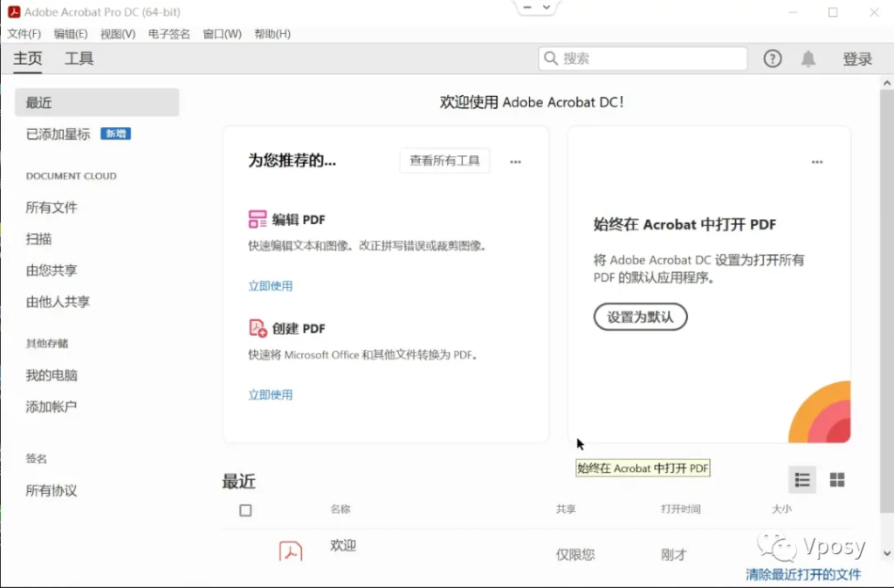Click 登录 to sign in
This screenshot has height=588, width=894.
pyautogui.click(x=857, y=58)
